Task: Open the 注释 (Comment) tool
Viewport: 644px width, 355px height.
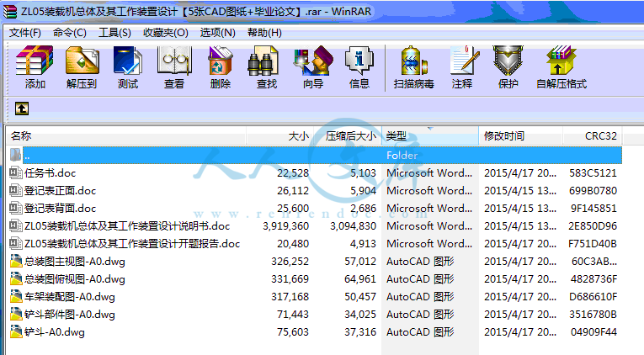Action: 465,61
